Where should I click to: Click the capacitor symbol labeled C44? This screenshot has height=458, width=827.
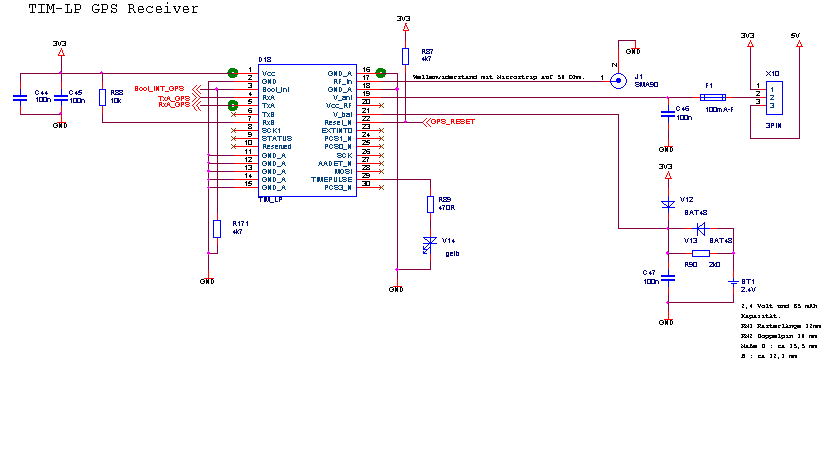pos(20,98)
